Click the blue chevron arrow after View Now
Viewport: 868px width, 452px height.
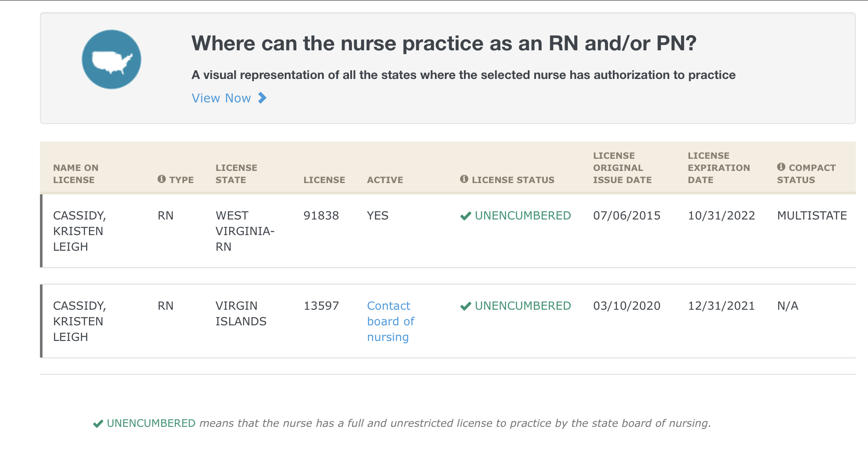point(261,98)
